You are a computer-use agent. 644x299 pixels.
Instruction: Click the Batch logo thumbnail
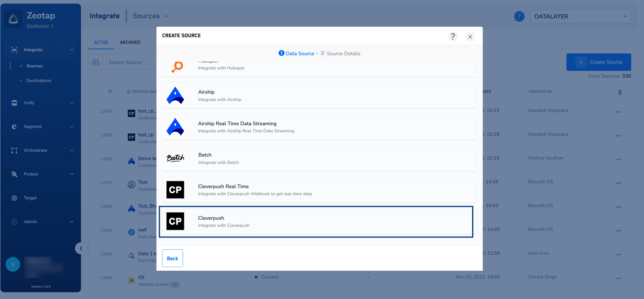pyautogui.click(x=175, y=158)
